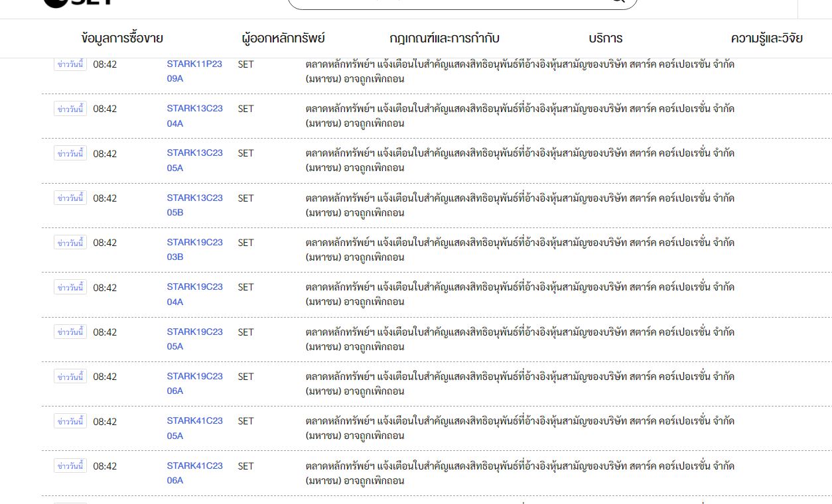Open symbol link STARK13C2305A
Screen dimensions: 832x504
[194, 160]
